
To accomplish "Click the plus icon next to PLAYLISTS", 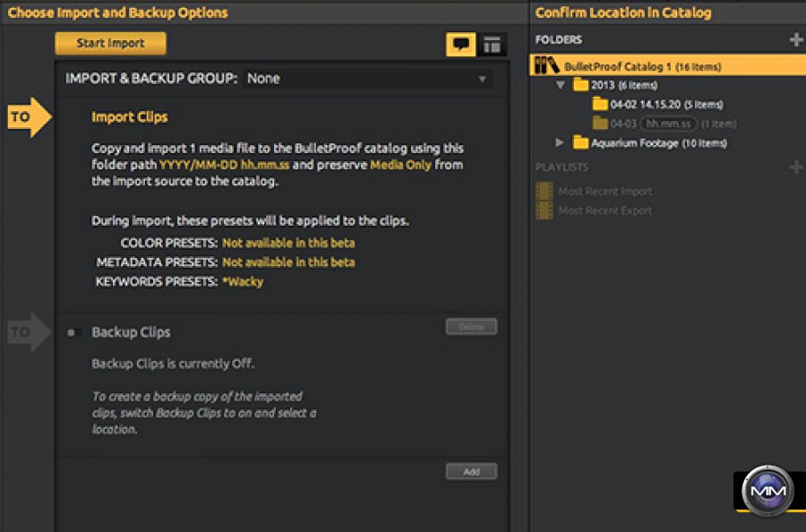I will coord(795,167).
